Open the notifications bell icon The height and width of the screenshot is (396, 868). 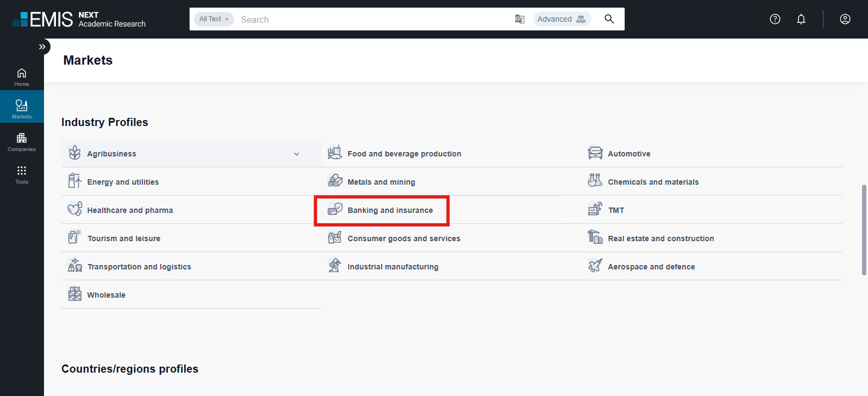(x=801, y=19)
